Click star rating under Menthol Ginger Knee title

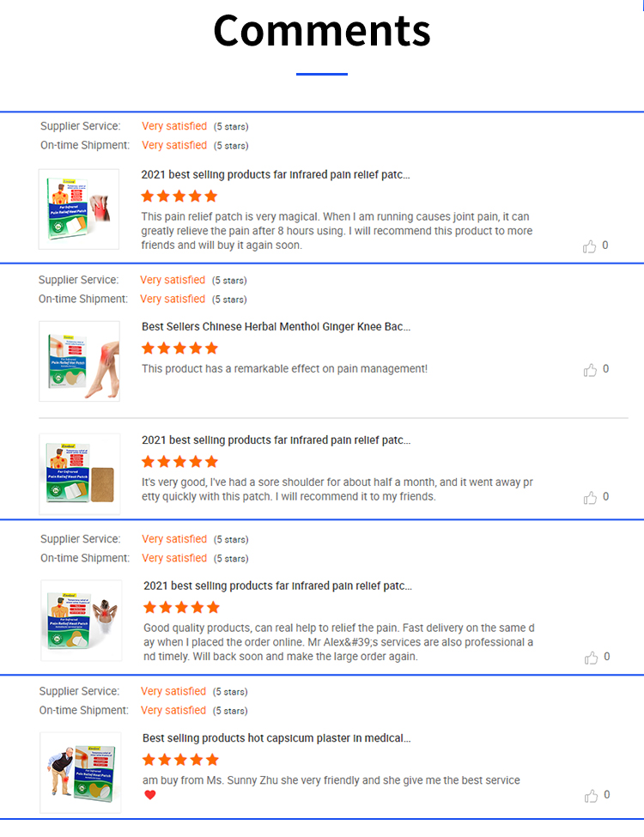180,349
